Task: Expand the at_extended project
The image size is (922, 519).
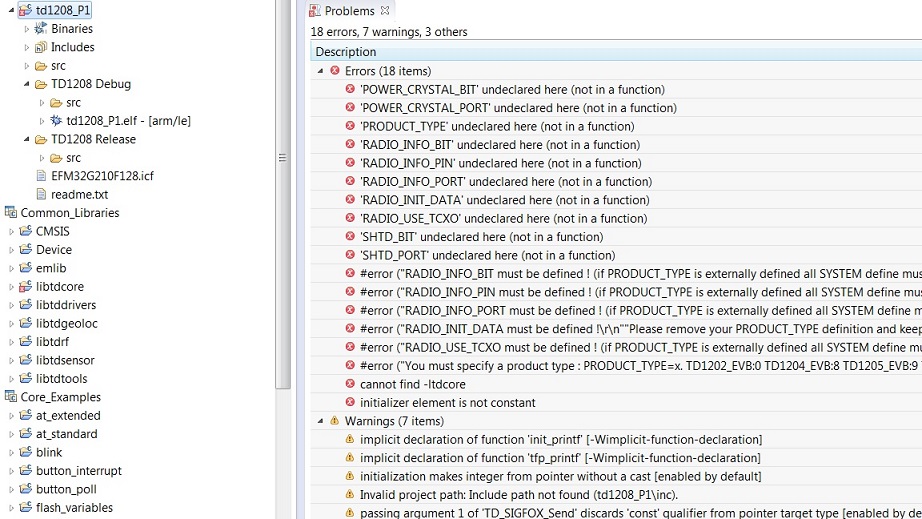Action: (11, 416)
